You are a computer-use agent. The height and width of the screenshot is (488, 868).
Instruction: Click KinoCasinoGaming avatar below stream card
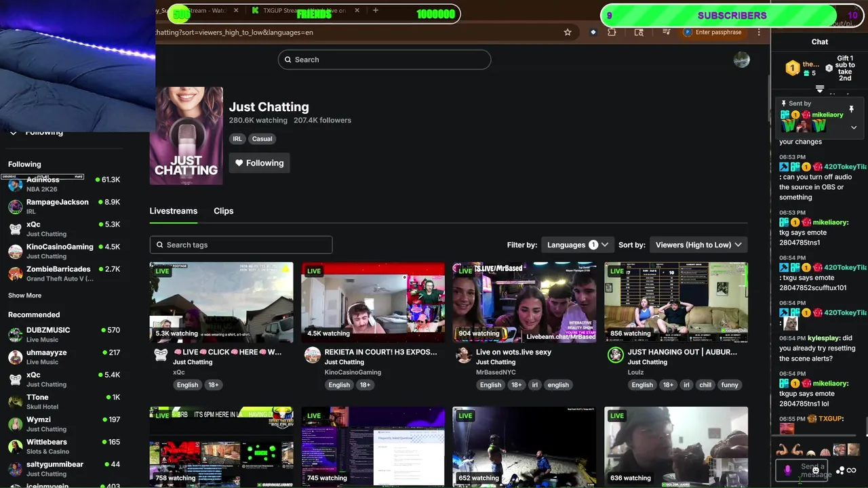[x=313, y=354]
